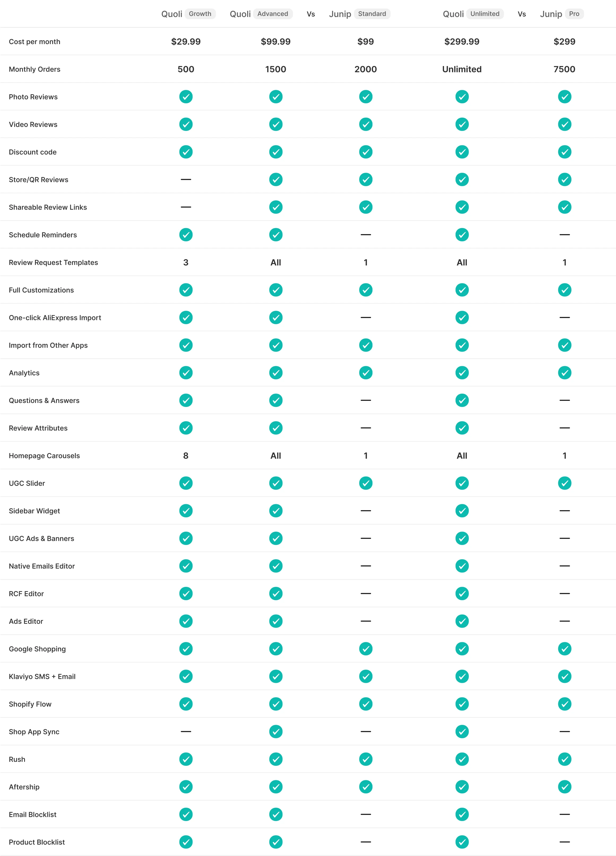Image resolution: width=616 pixels, height=856 pixels.
Task: Click Video Reviews checkmark under Quoli Unlimited
Action: coord(462,124)
